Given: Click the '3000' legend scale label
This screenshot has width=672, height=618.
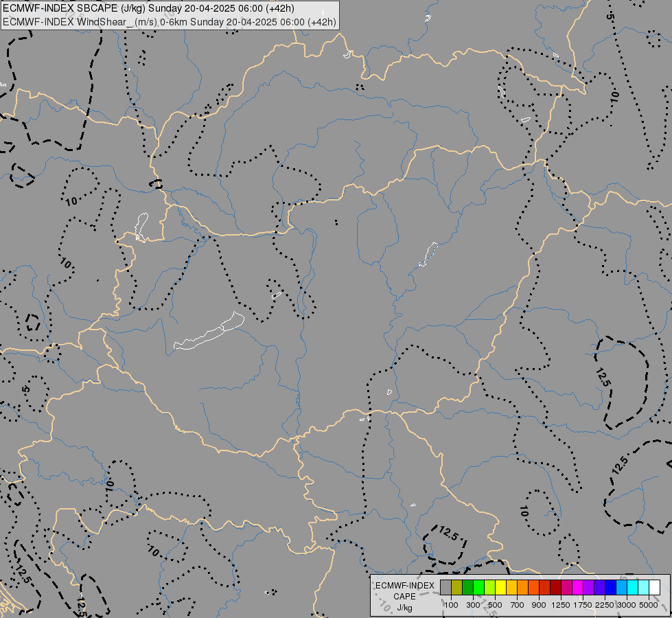Looking at the screenshot, I should coord(627,605).
